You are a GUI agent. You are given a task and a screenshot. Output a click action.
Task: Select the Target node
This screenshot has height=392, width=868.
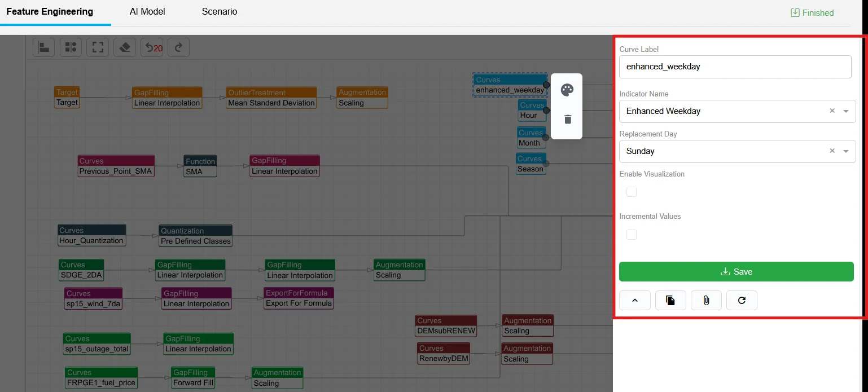(x=67, y=97)
